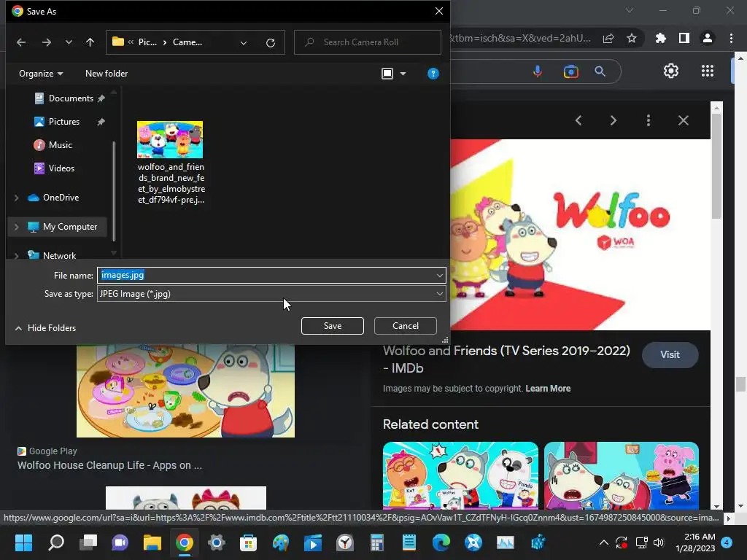Create a New folder

pyautogui.click(x=107, y=74)
